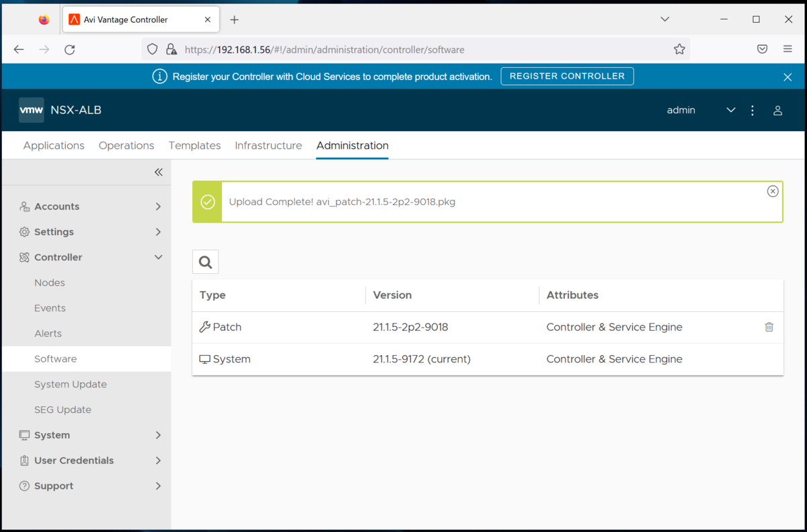Viewport: 807px width, 532px height.
Task: Open a new browser tab
Action: [x=234, y=20]
